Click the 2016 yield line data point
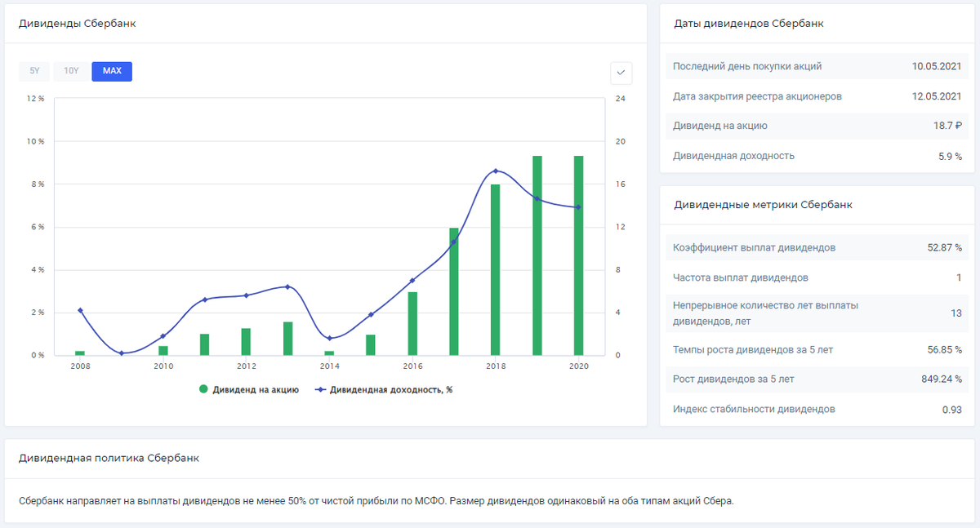980x528 pixels. pyautogui.click(x=412, y=280)
